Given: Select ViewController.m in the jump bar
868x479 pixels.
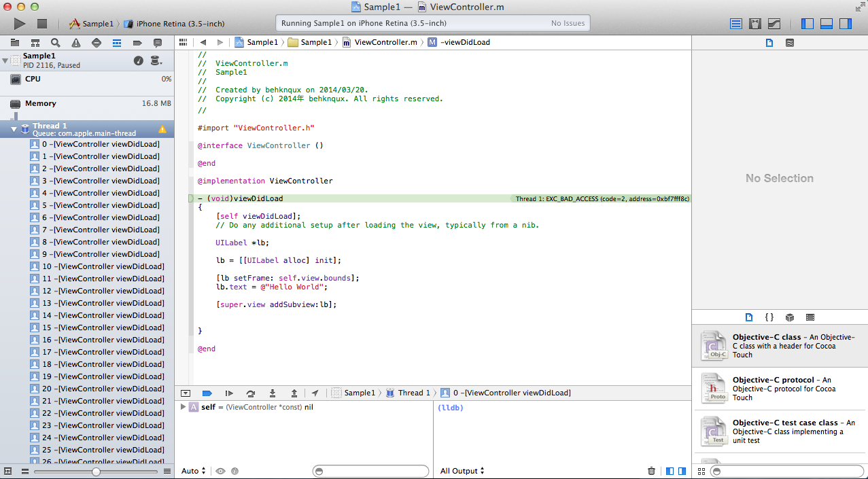Looking at the screenshot, I should click(385, 42).
